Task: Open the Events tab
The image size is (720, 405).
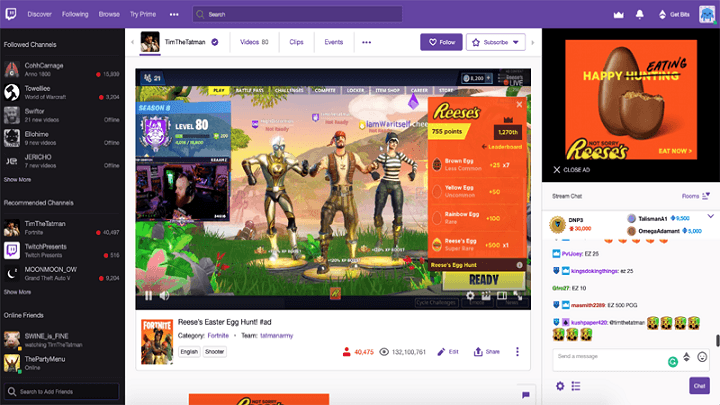Action: coord(334,42)
